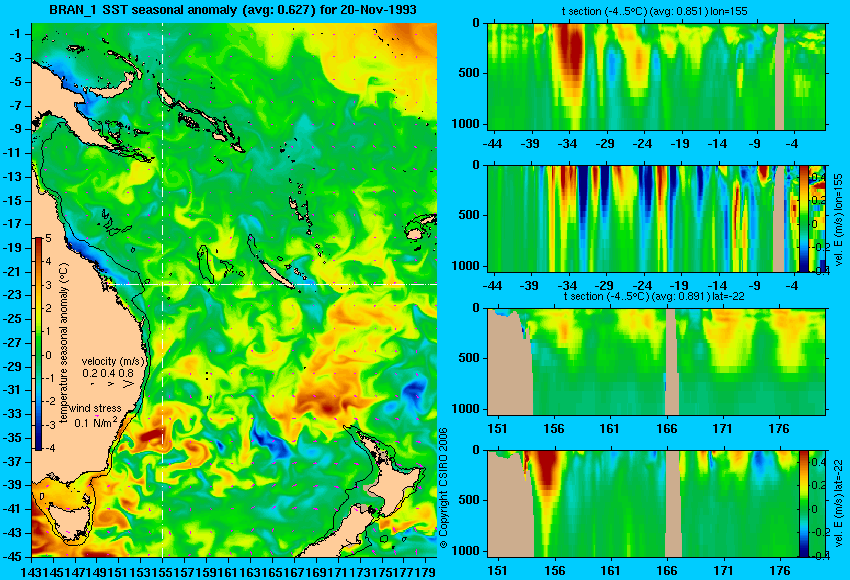The height and width of the screenshot is (580, 850).
Task: Click the "179" longitude label below map
Action: [x=426, y=571]
